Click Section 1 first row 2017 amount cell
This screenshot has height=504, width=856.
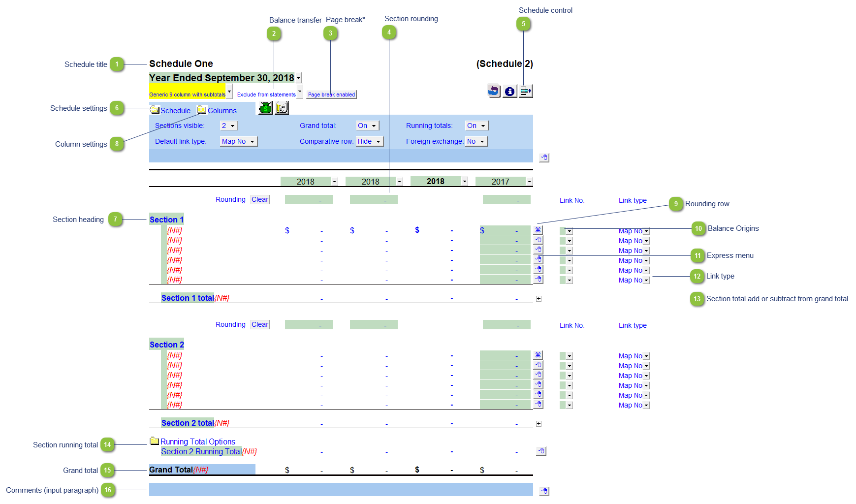pyautogui.click(x=506, y=230)
